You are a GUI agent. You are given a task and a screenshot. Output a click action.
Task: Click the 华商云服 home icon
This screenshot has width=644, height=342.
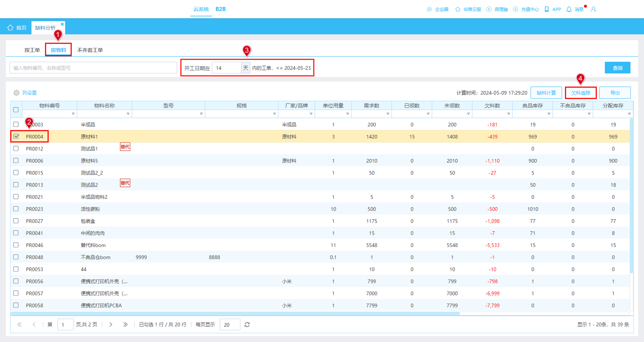click(457, 9)
